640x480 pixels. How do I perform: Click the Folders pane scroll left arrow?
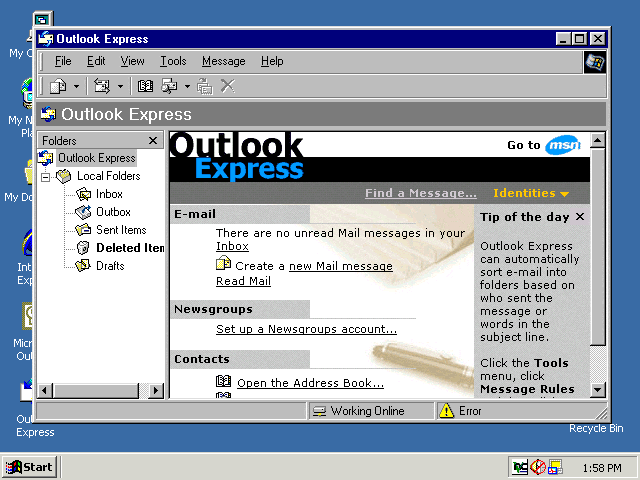click(x=45, y=391)
